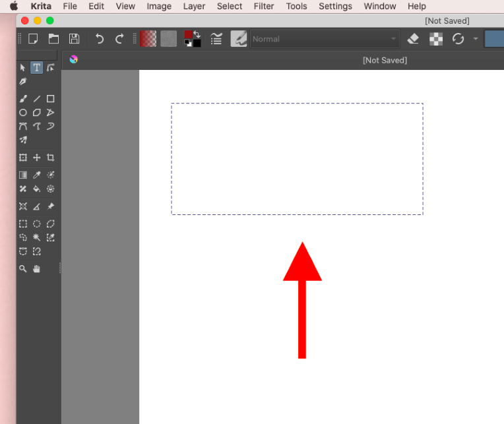The image size is (504, 424).
Task: Open the File menu
Action: 70,6
